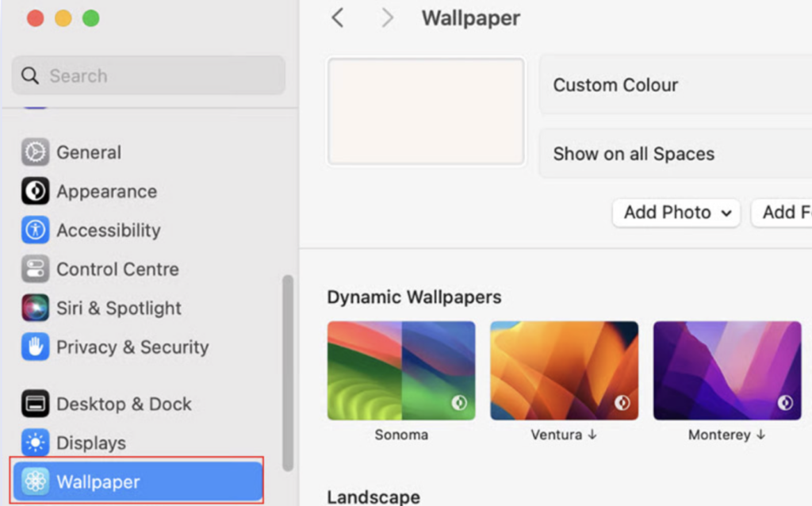Select the Monterey dynamic wallpaper thumbnail
This screenshot has height=506, width=812.
pyautogui.click(x=727, y=370)
